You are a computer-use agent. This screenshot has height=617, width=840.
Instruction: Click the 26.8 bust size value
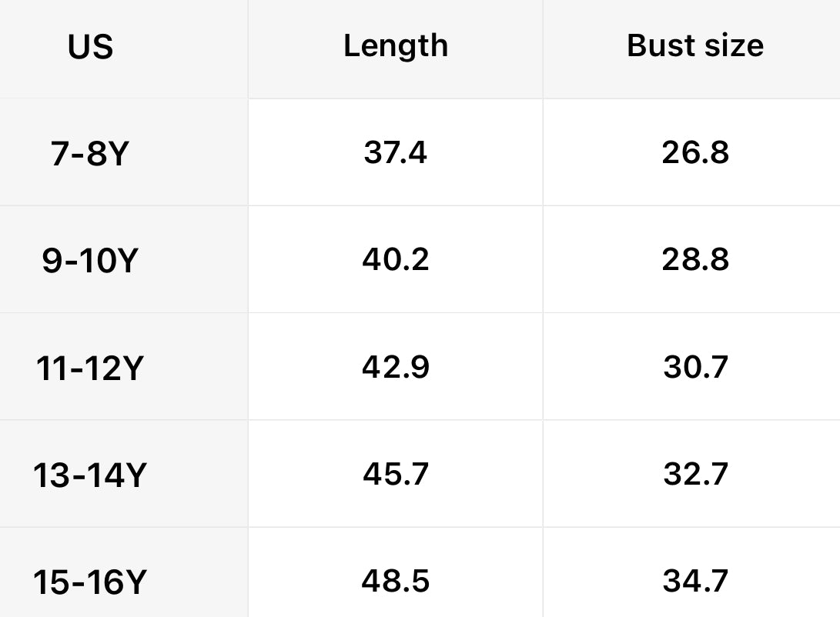tap(694, 153)
